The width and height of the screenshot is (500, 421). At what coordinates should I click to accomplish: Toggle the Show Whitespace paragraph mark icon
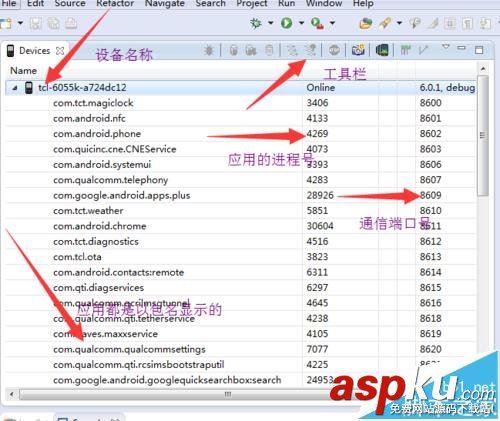tap(468, 23)
